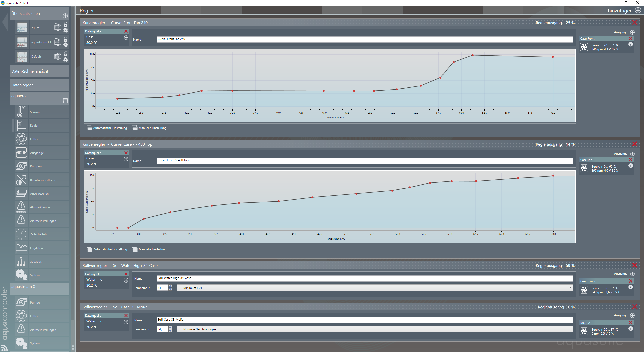Open the Zeitschaltuhr clock icon

click(21, 234)
